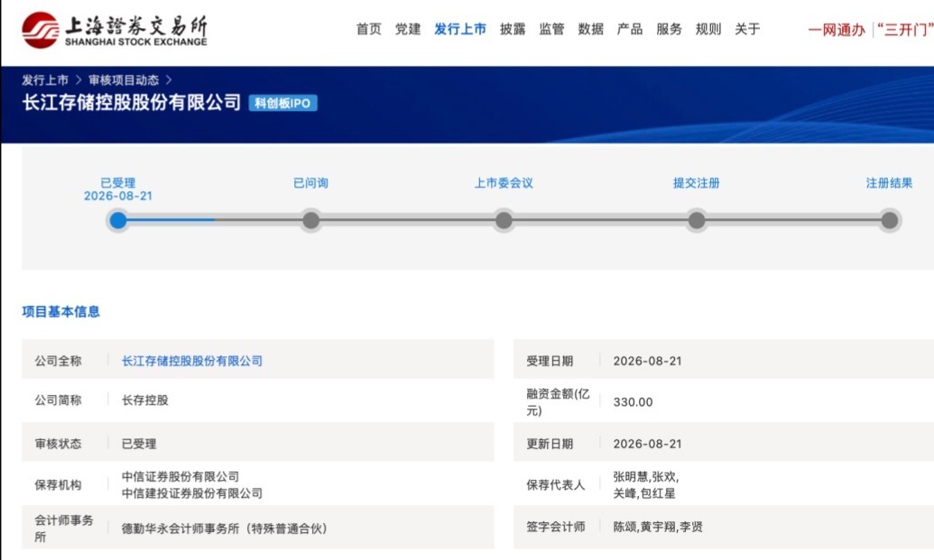Click the page title 长江存储控股股份有限公司
Screen dimensions: 934x560
tap(132, 103)
